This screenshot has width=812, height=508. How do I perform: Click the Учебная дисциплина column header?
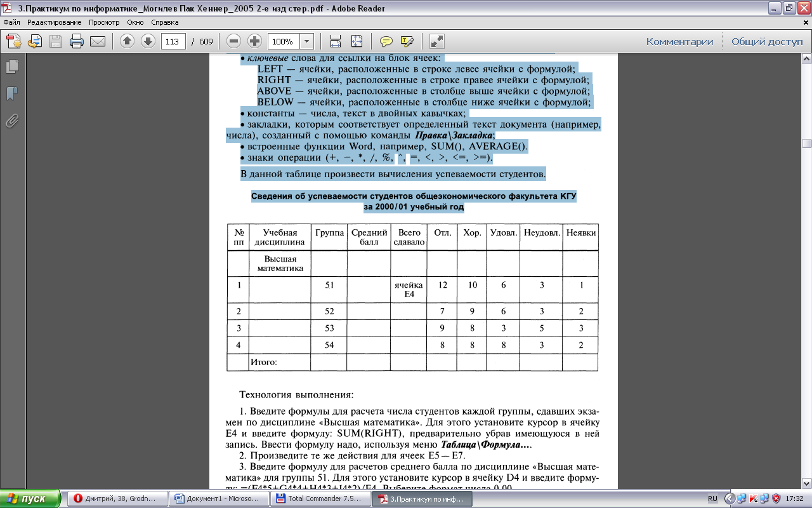tap(280, 237)
